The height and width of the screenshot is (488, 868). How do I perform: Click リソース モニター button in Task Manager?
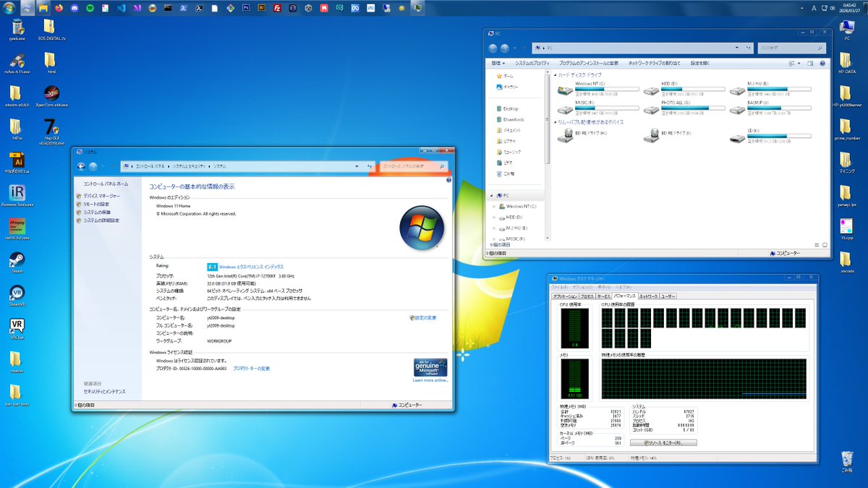[663, 442]
